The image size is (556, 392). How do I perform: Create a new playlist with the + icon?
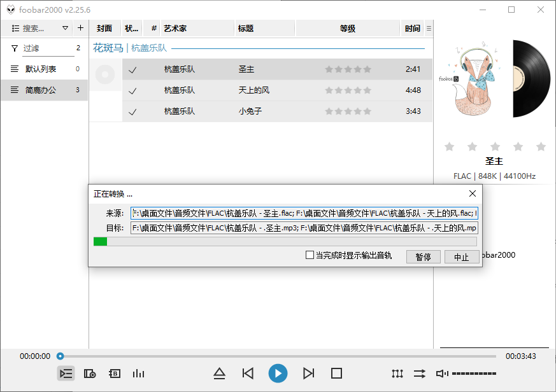click(x=80, y=28)
